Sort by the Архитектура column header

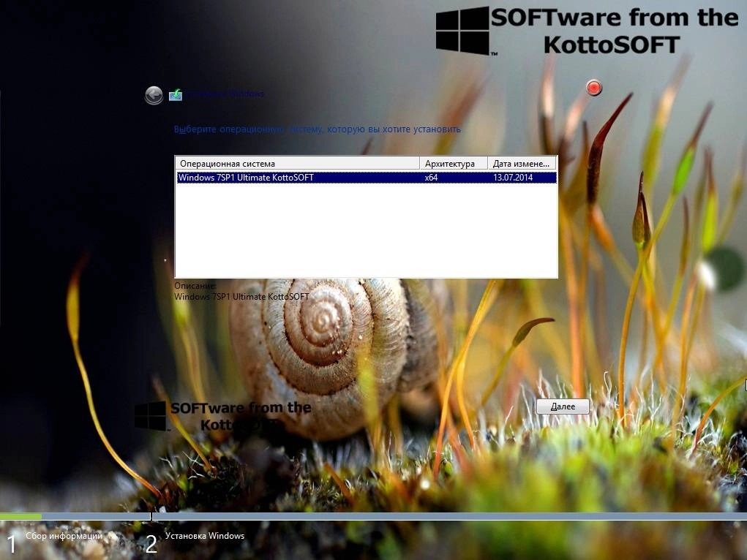pos(454,163)
